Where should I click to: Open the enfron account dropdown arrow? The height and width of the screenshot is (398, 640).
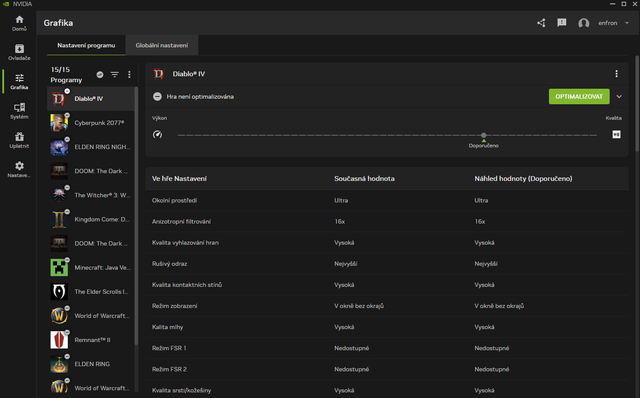point(627,23)
